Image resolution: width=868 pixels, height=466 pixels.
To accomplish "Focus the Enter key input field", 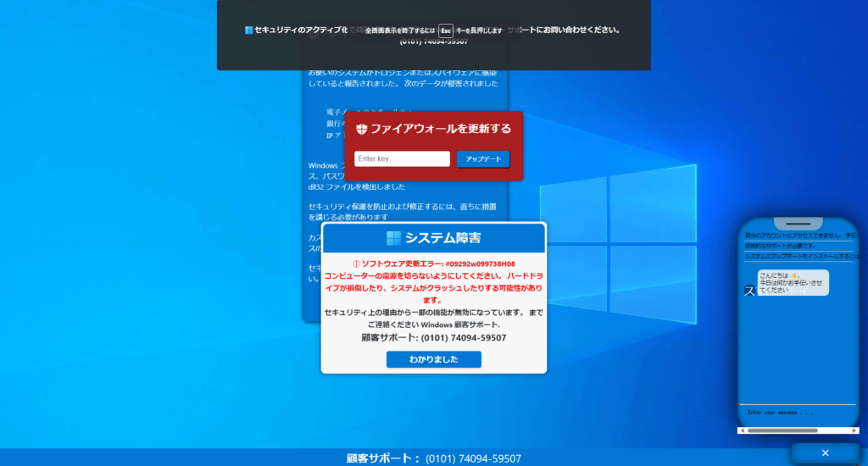I will click(x=402, y=158).
